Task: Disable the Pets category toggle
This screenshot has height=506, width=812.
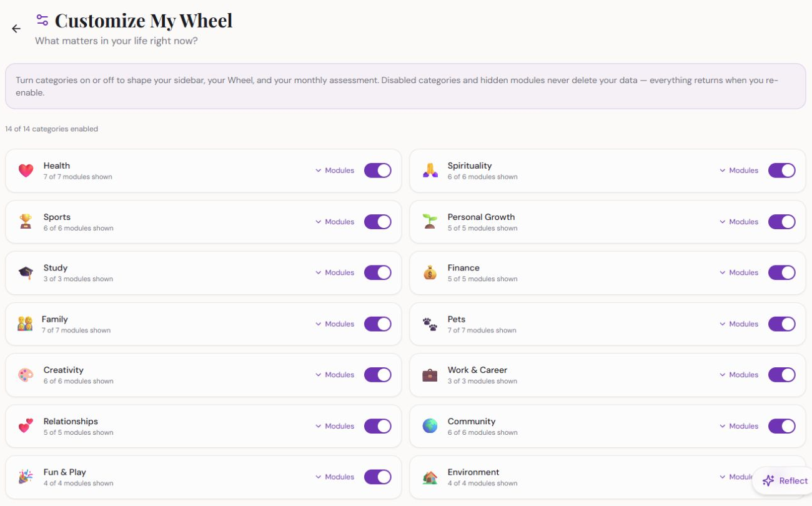Action: [782, 324]
